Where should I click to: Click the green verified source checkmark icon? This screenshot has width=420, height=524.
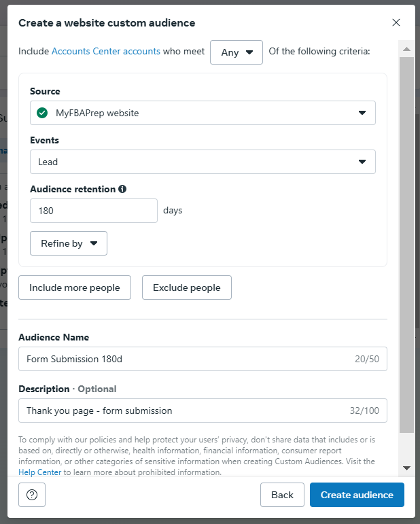pos(42,113)
